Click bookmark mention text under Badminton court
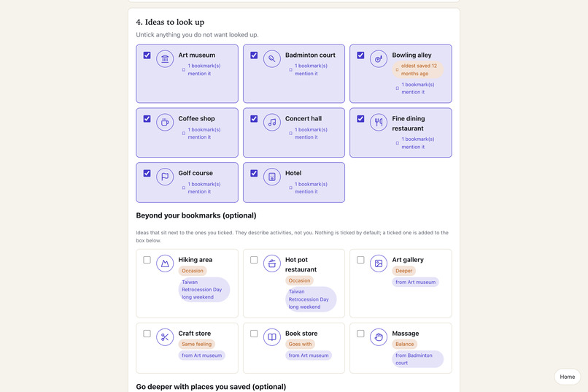The height and width of the screenshot is (392, 588). point(311,70)
